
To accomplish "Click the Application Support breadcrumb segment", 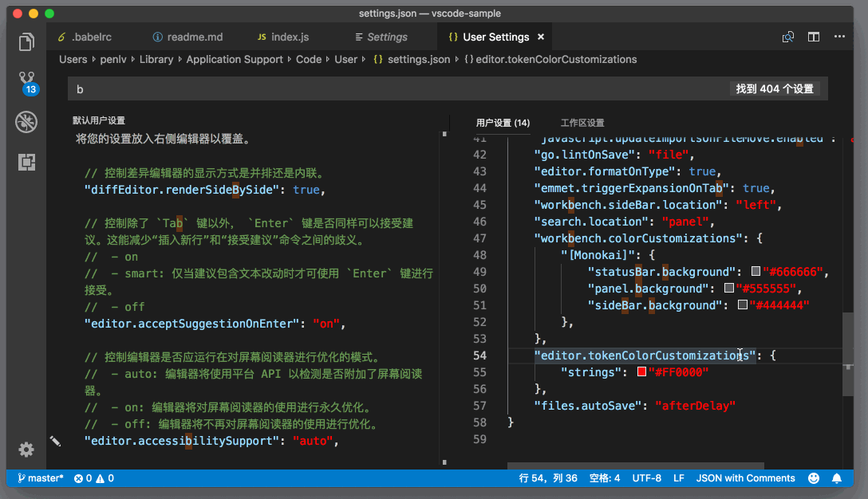I will coord(235,59).
